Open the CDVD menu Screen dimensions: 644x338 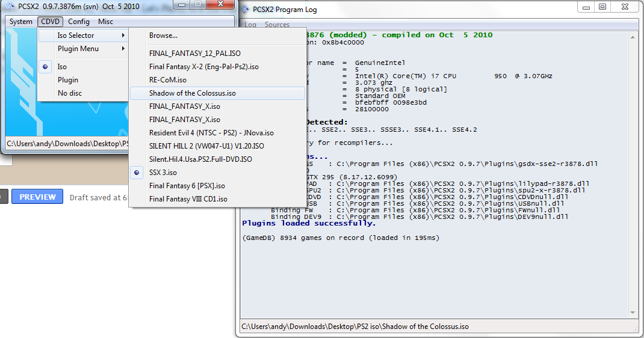click(50, 22)
